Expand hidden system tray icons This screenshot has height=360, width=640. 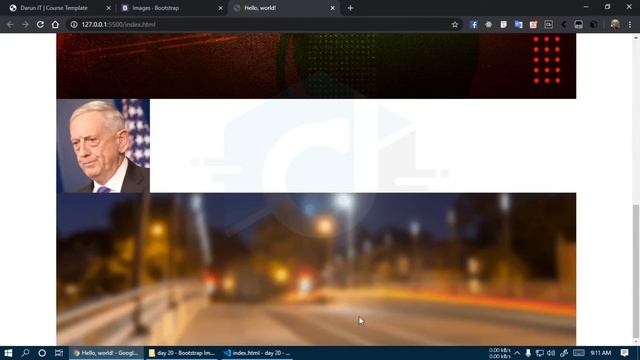pyautogui.click(x=517, y=353)
